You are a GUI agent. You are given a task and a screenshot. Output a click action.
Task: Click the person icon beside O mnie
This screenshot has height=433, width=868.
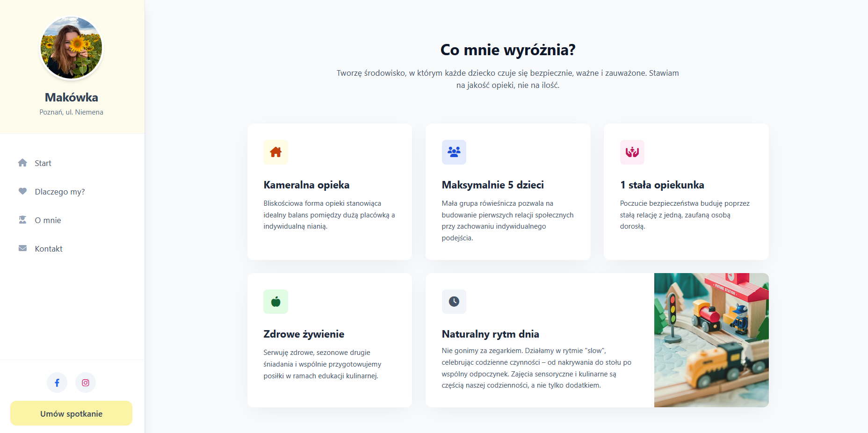pos(22,219)
